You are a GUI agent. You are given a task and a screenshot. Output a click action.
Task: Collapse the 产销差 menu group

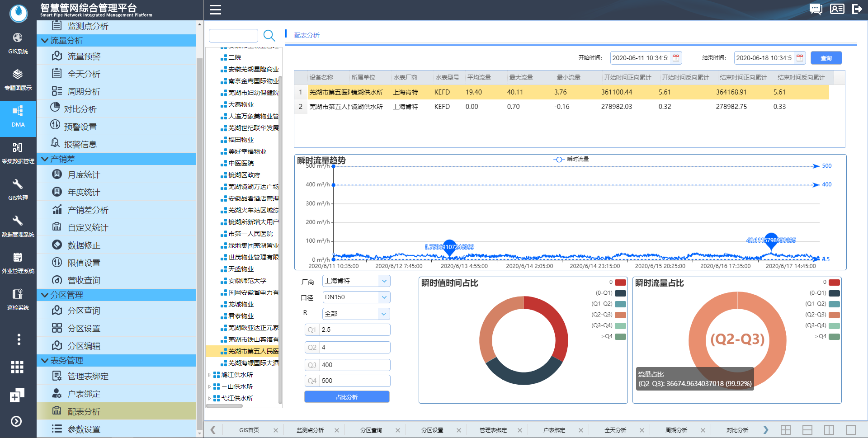116,159
